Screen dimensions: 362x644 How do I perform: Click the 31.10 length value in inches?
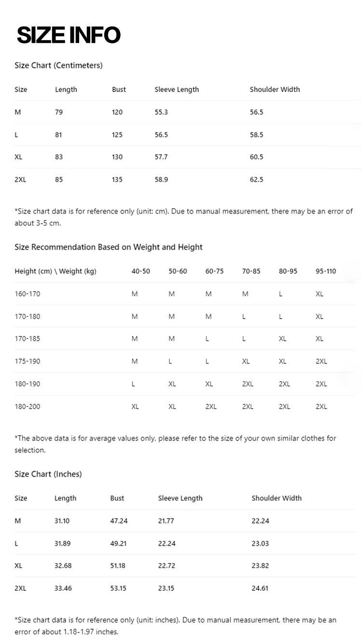[x=62, y=521]
